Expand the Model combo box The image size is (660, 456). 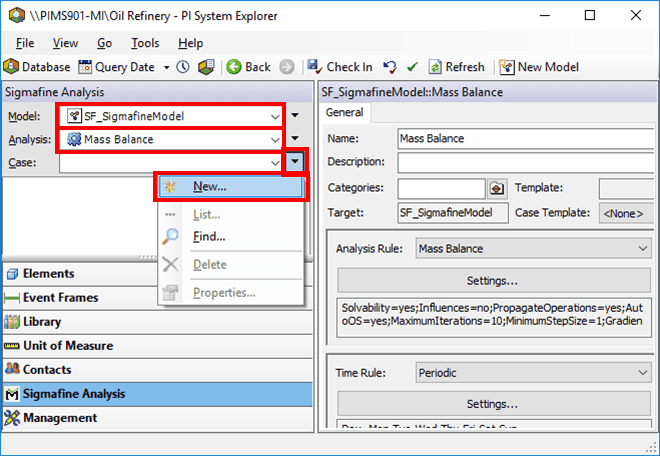tap(275, 116)
